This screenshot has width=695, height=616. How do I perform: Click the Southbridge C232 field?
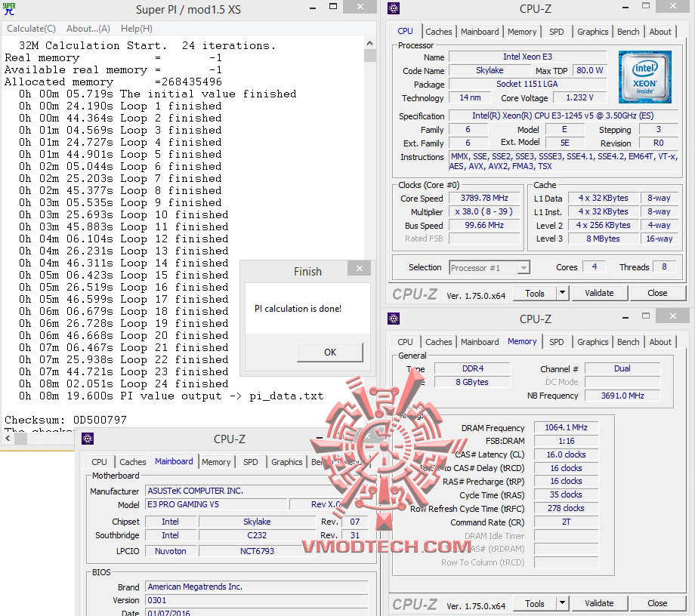point(257,535)
